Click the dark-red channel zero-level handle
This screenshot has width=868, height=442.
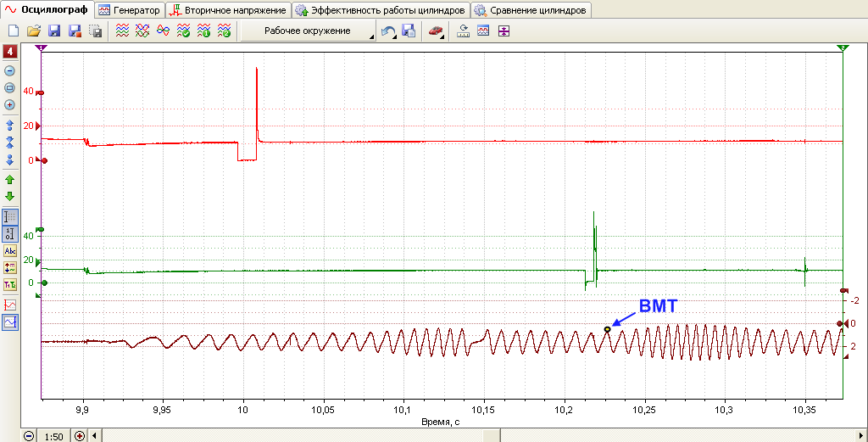[x=842, y=323]
